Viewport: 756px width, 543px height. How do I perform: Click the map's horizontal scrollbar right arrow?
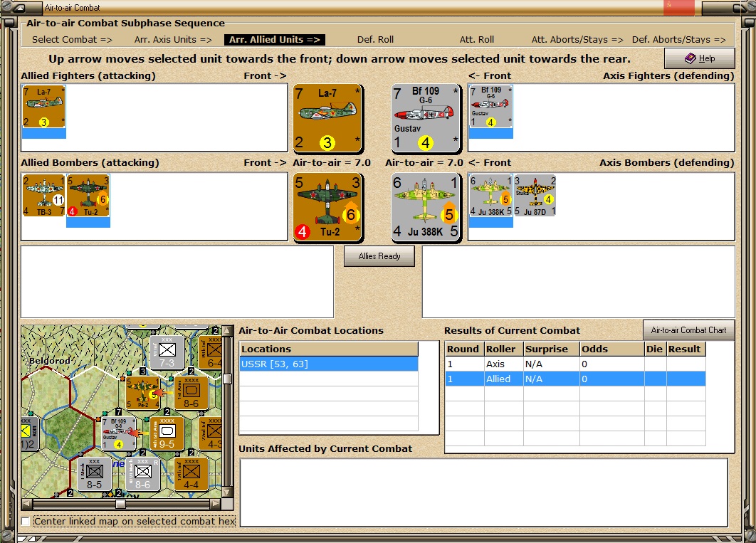(x=215, y=504)
